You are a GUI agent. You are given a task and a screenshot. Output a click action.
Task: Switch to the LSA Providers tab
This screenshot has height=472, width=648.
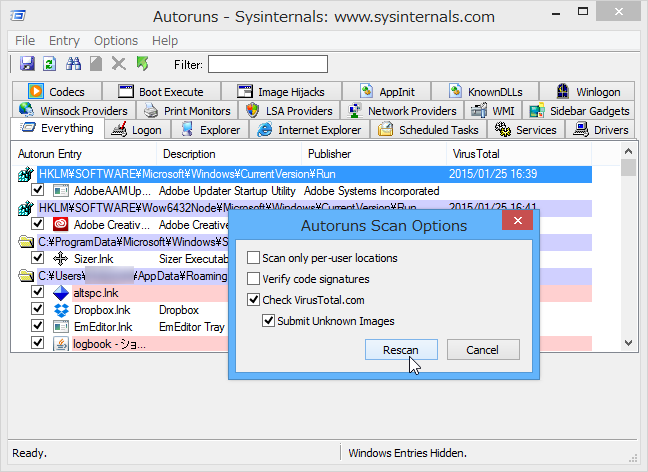[289, 110]
